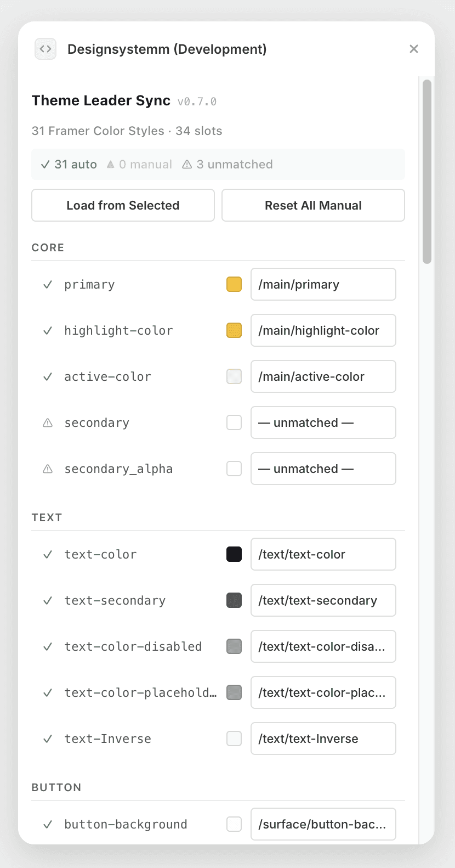
Task: Click the vertical scrollbar thumb
Action: click(427, 171)
